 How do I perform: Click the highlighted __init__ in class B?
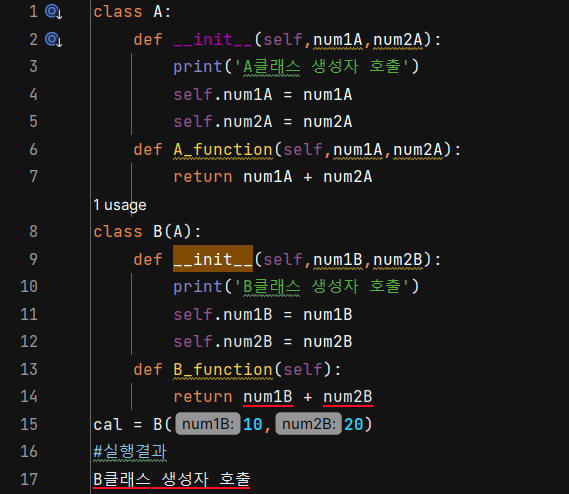coord(213,259)
